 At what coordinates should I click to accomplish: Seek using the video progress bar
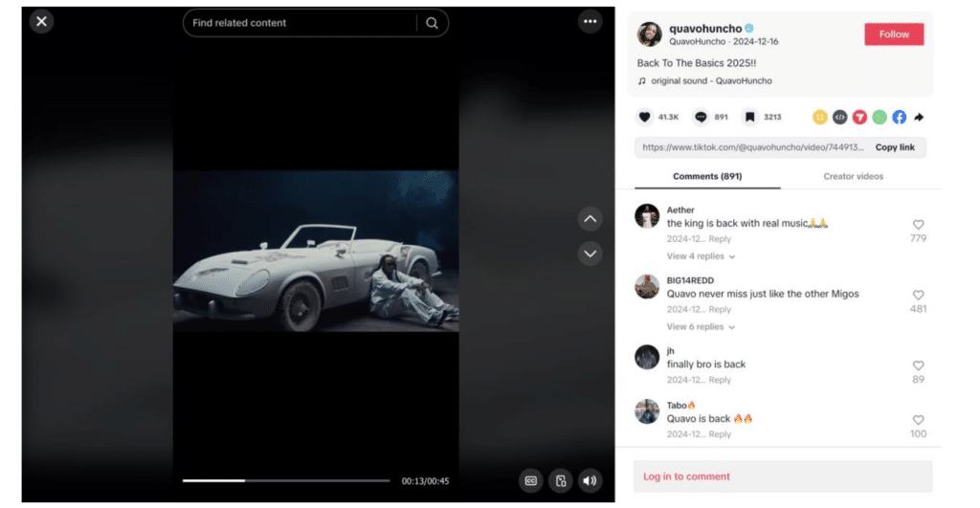click(x=286, y=480)
